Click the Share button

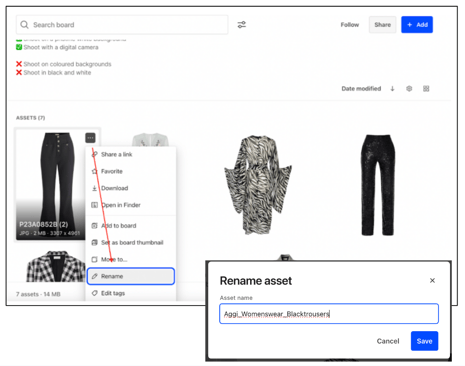[382, 25]
